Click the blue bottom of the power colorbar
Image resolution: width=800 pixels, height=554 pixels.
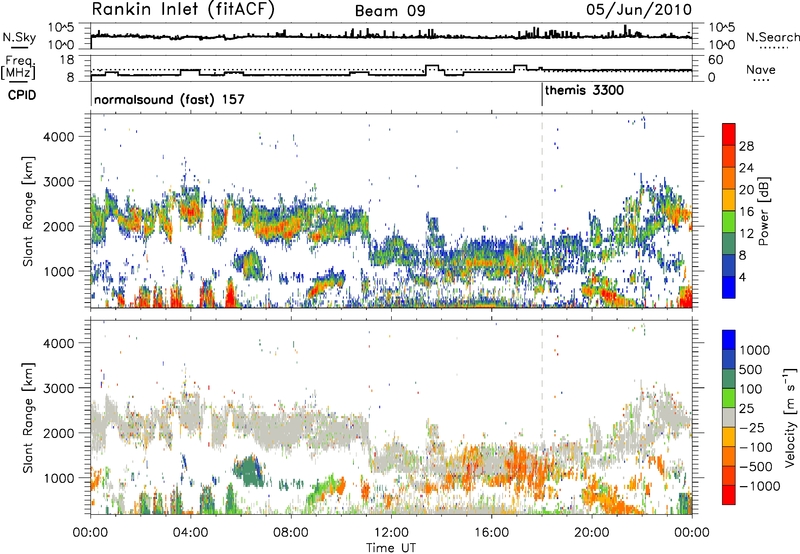pyautogui.click(x=729, y=287)
